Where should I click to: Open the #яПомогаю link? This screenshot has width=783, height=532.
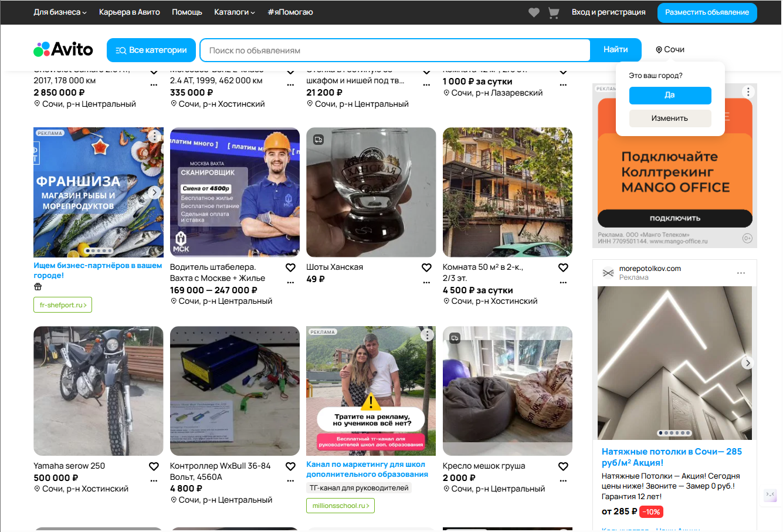click(290, 12)
